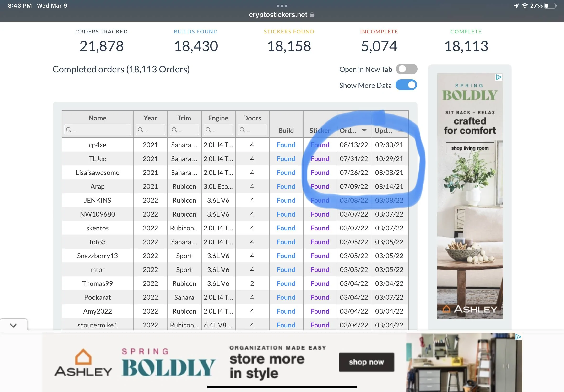
Task: Click the ORDERS TRACKED count 21,878
Action: (x=101, y=46)
